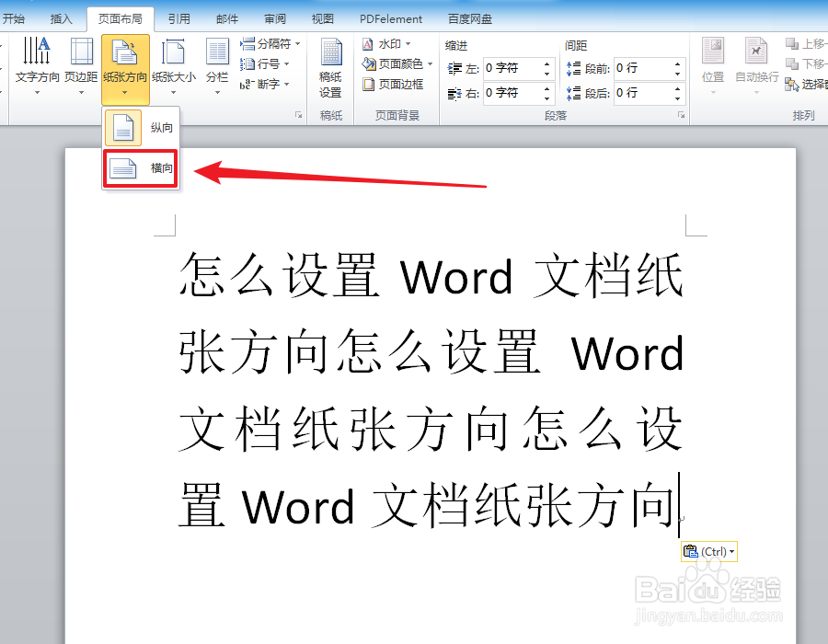Image resolution: width=828 pixels, height=644 pixels.
Task: Click the 段后 spacing after field
Action: (643, 93)
